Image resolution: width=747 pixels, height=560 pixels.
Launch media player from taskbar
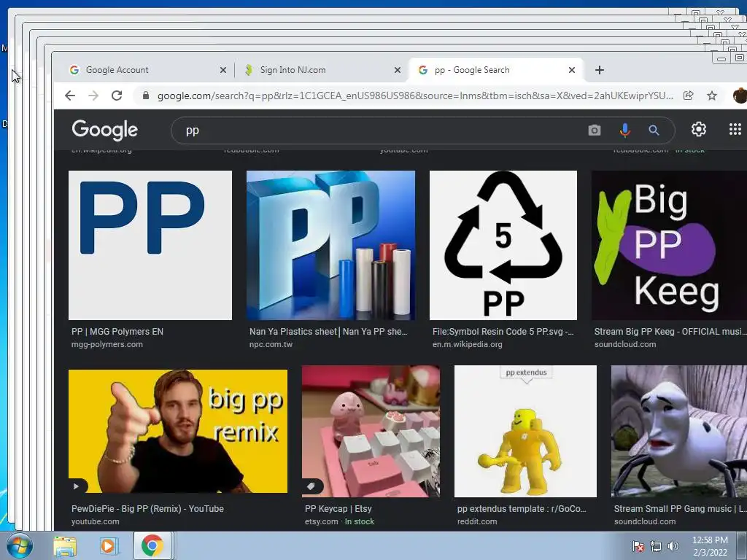[x=108, y=546]
